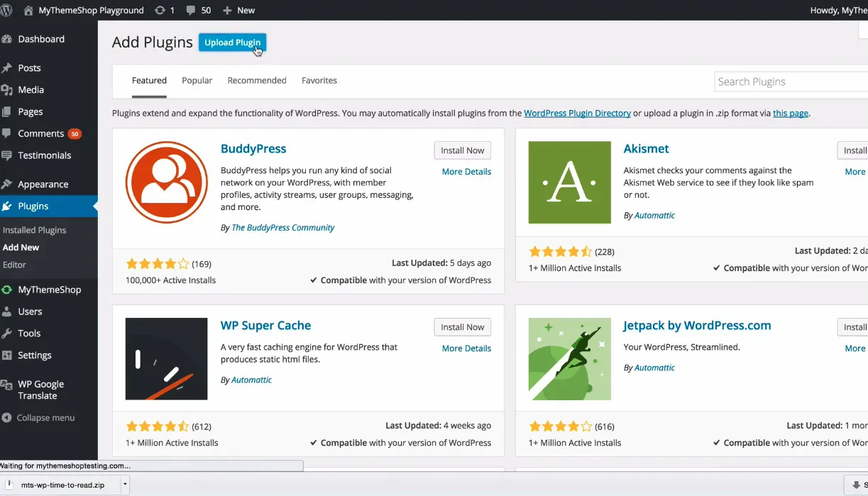Screen dimensions: 868x496
Task: Open download options arrow for mts-wp-time-to-read.zip
Action: [x=125, y=485]
